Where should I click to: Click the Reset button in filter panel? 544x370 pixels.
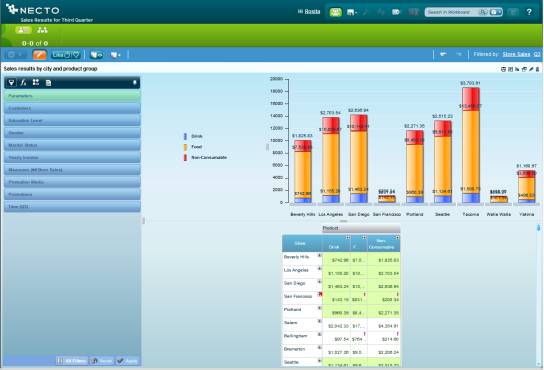pos(102,361)
